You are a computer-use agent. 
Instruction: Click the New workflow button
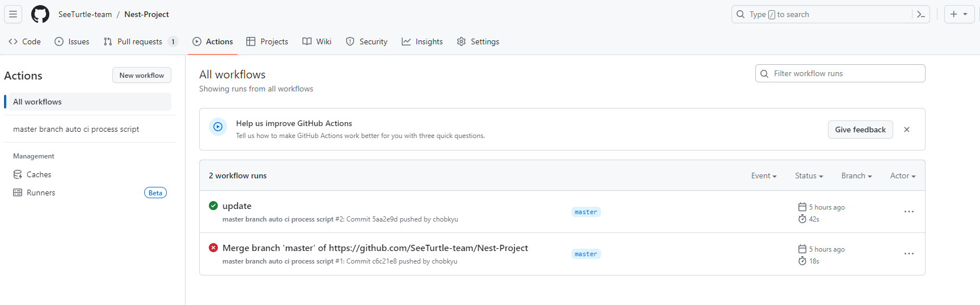[142, 75]
